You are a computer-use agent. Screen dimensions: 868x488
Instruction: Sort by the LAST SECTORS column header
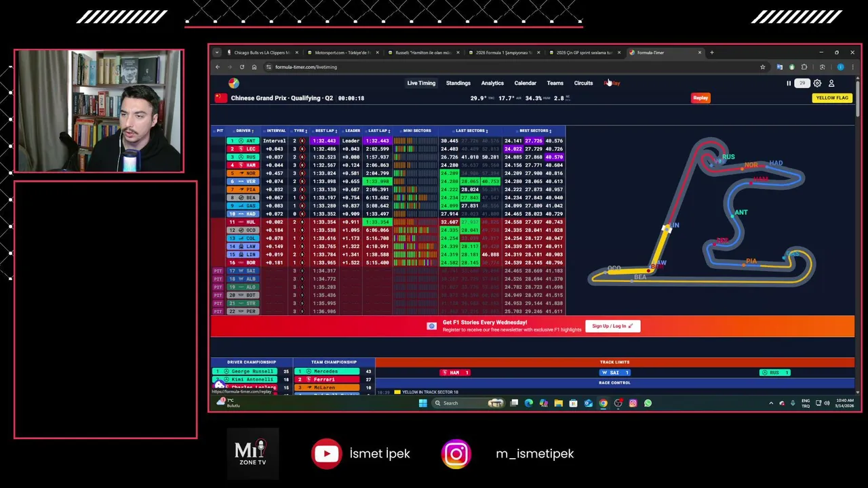click(x=471, y=131)
